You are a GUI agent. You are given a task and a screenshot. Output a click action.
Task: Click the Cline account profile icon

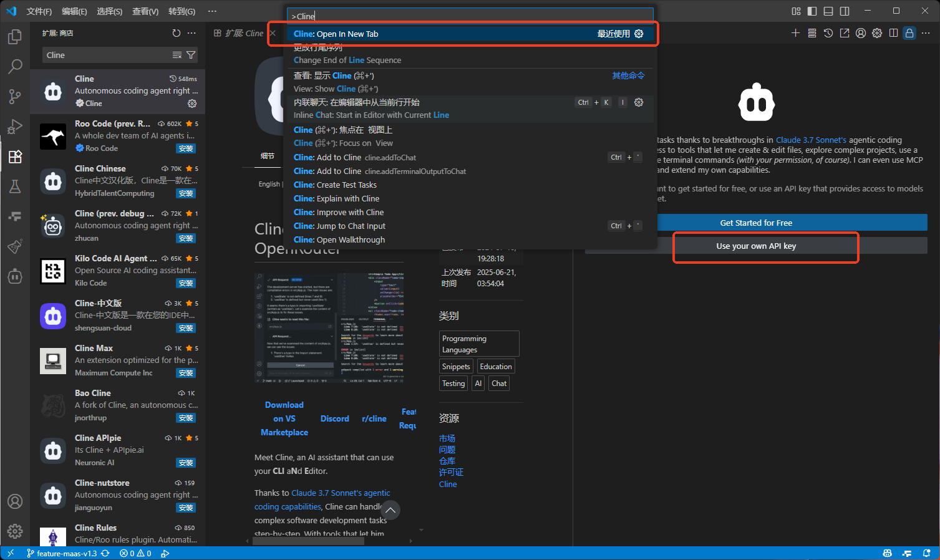pos(861,33)
